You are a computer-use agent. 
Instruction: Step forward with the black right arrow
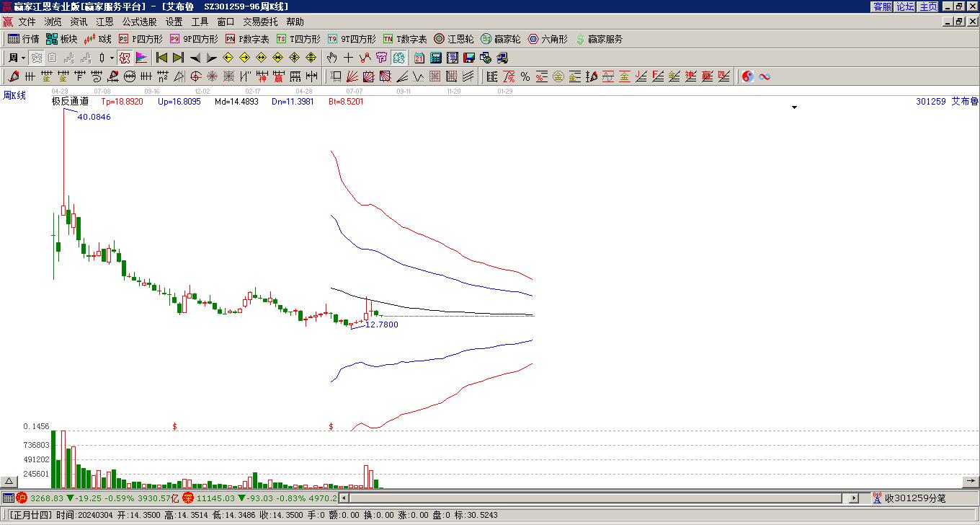tap(211, 58)
